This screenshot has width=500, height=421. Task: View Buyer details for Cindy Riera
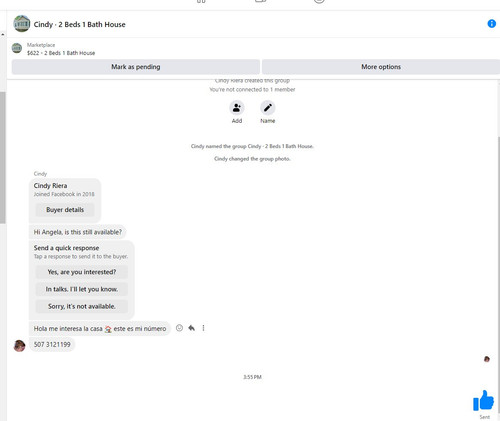click(65, 210)
